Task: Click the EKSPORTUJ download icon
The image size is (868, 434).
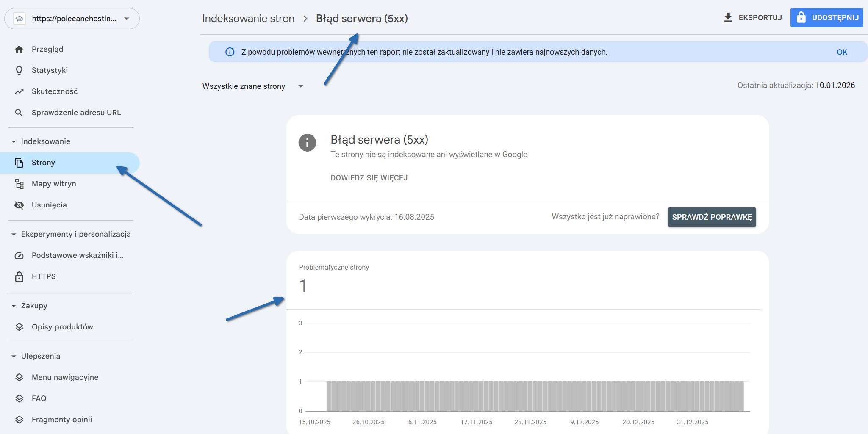Action: click(x=729, y=17)
